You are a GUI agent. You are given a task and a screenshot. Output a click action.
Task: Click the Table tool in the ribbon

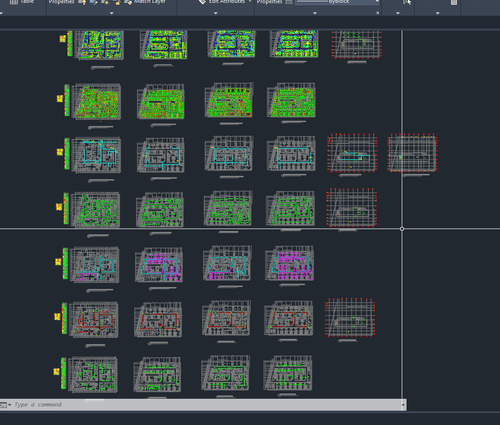coord(22,2)
